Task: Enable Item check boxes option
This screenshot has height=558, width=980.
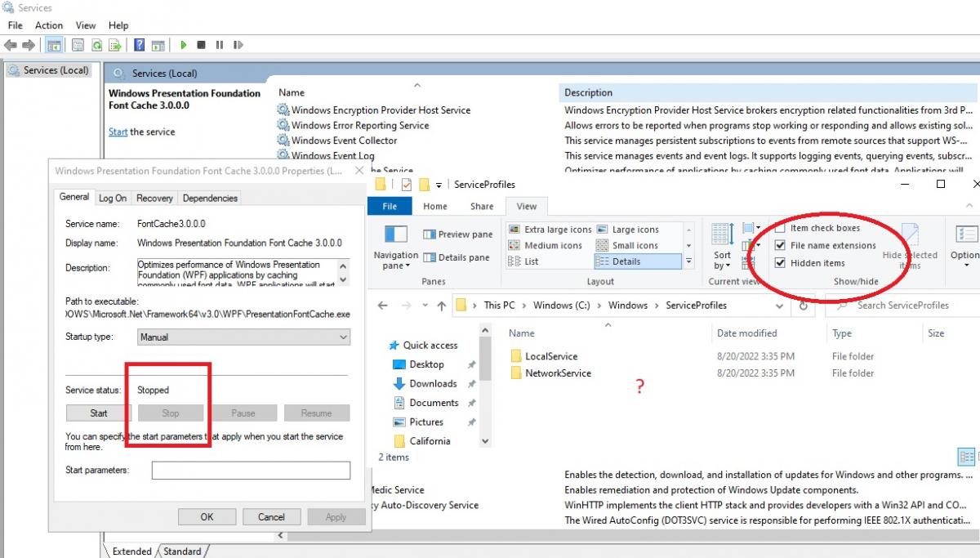Action: tap(817, 228)
